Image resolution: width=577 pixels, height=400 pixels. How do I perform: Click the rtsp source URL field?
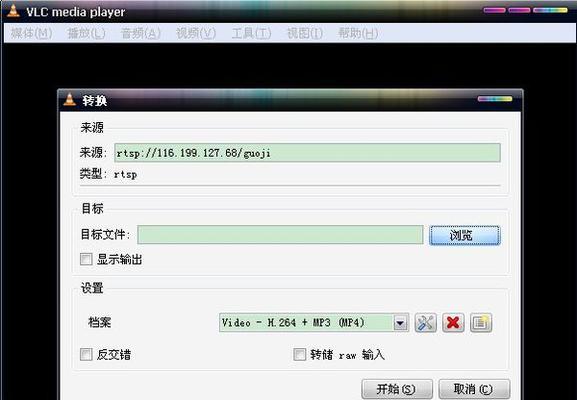(307, 153)
